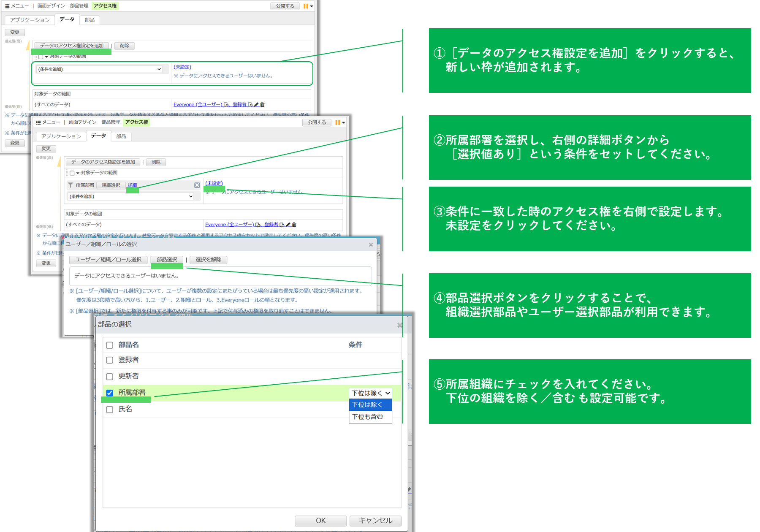The image size is (760, 532).
Task: Choose 下位も含む from the dropdown list
Action: click(370, 417)
